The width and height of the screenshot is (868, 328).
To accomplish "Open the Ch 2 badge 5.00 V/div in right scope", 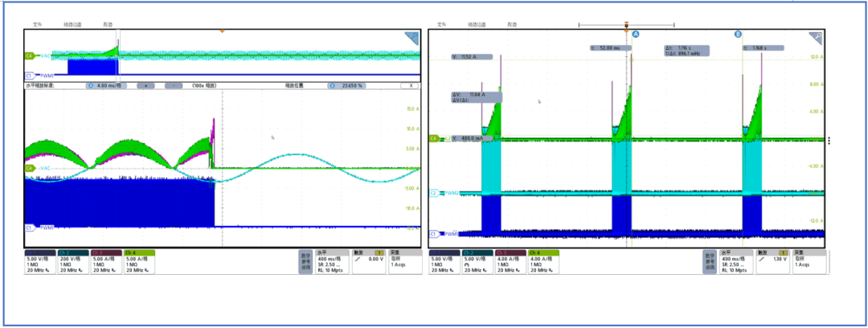I will tap(477, 261).
